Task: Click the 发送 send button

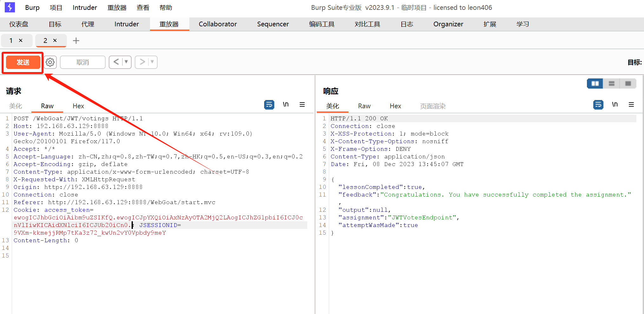Action: [x=23, y=62]
